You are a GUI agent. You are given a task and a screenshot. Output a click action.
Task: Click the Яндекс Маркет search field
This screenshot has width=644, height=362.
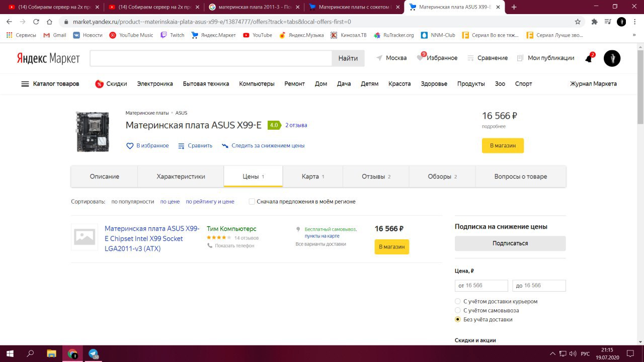pyautogui.click(x=211, y=58)
